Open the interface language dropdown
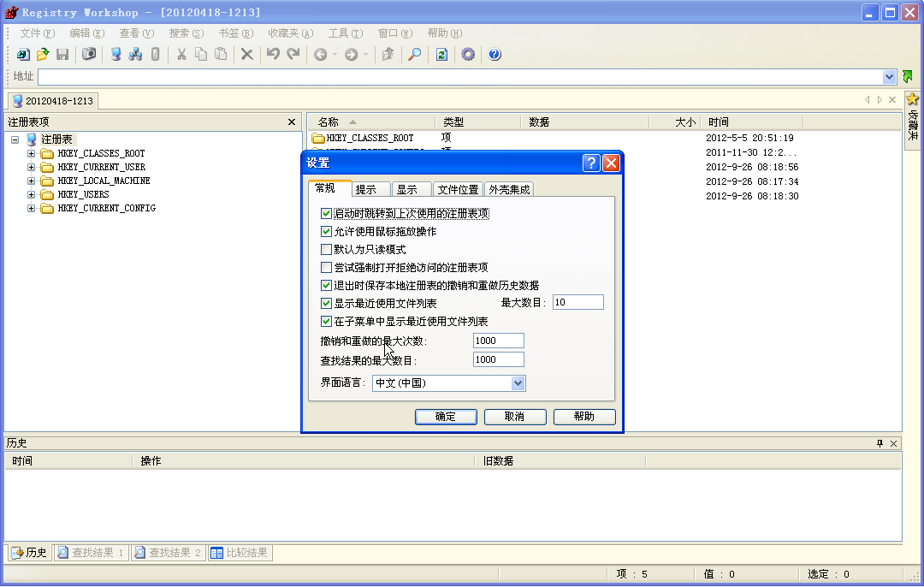 [x=518, y=383]
